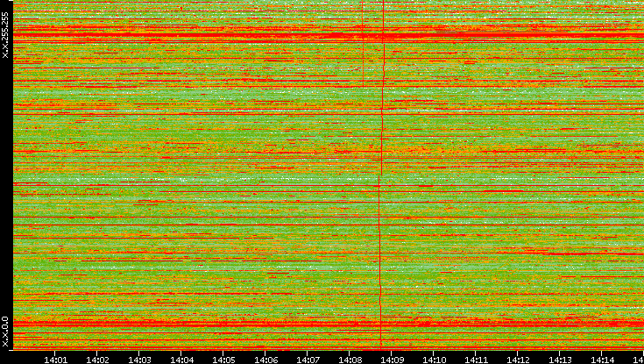The height and width of the screenshot is (364, 644).
Task: Click the 14:03 time axis label
Action: tap(139, 360)
